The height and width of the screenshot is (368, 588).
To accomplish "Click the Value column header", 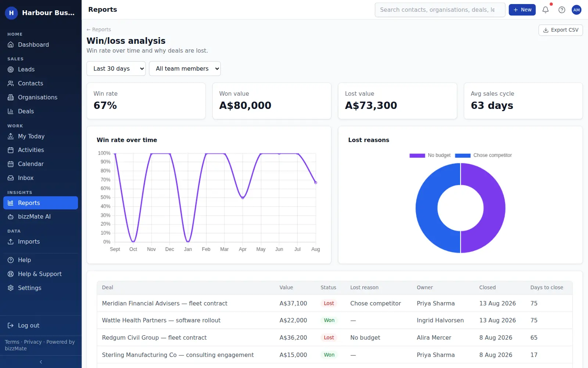I will coord(286,288).
